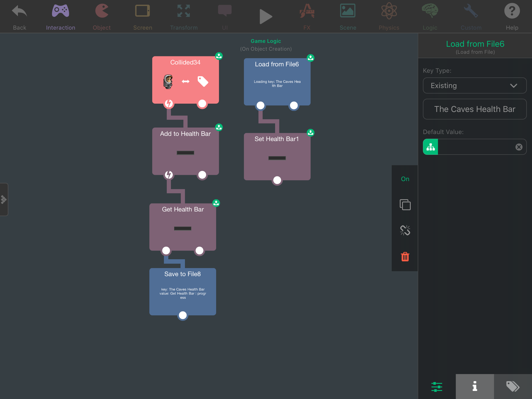The width and height of the screenshot is (532, 399).
Task: Click export icon on Collided34 node
Action: point(219,56)
